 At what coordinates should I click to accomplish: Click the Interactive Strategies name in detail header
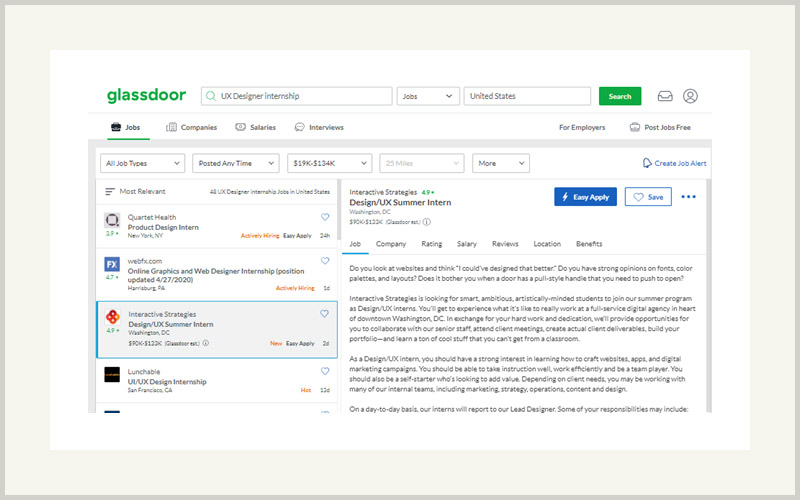[383, 192]
